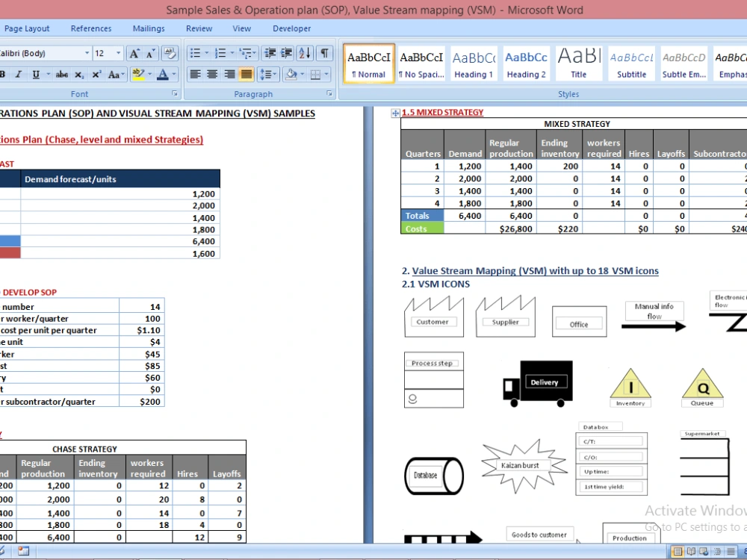The image size is (747, 560).
Task: Select the Kaizan burst shape
Action: click(524, 466)
